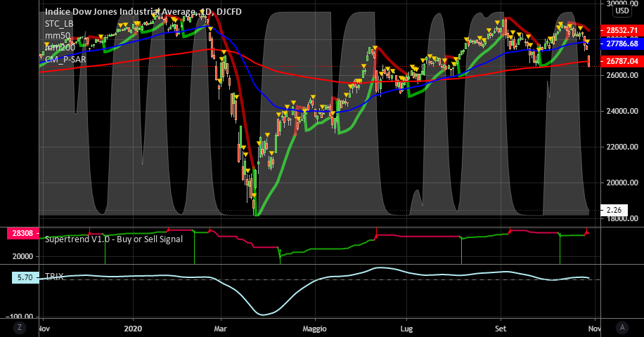Select the mm50 indicator label
Viewport: 644px width, 337px height.
click(x=58, y=36)
